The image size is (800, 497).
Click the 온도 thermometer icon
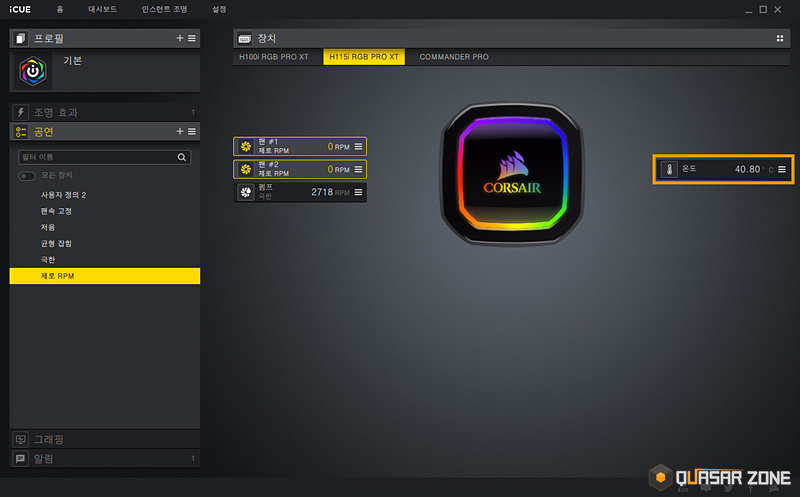[669, 169]
